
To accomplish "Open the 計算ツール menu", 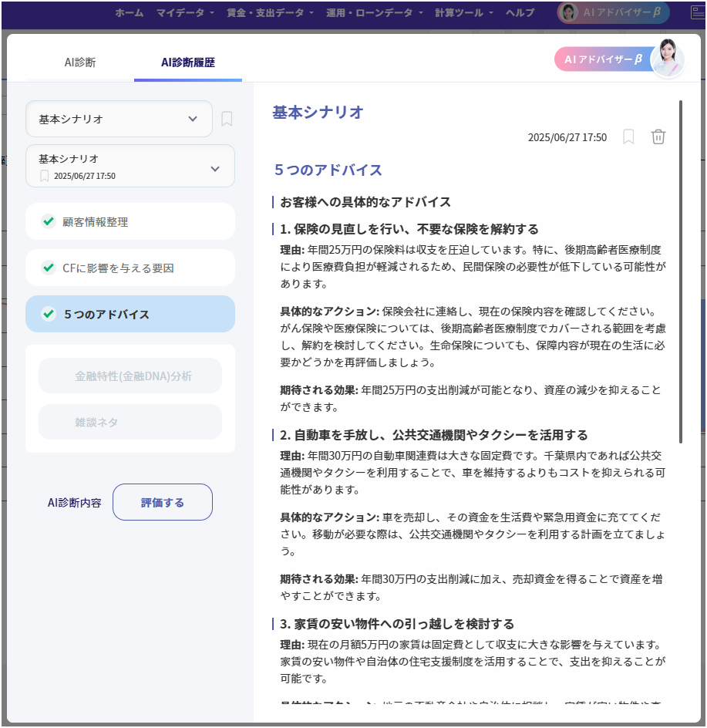I will (x=463, y=13).
